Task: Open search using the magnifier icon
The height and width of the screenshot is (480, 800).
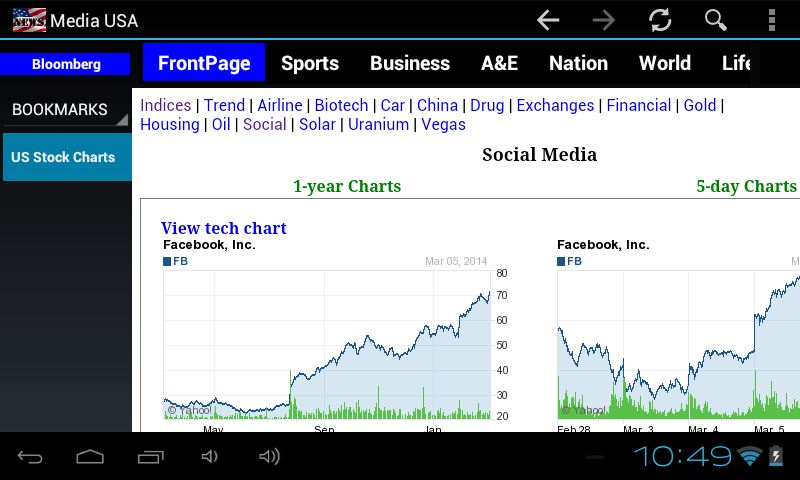Action: click(715, 20)
